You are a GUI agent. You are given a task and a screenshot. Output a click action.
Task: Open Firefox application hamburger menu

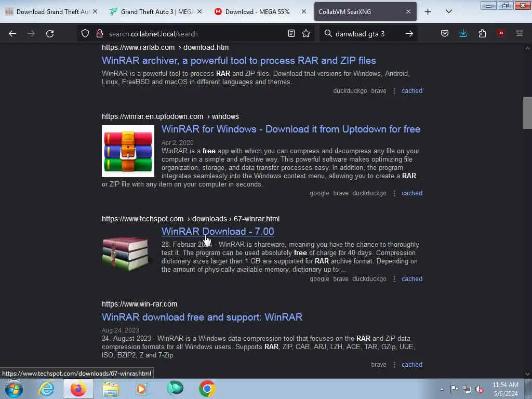[520, 33]
